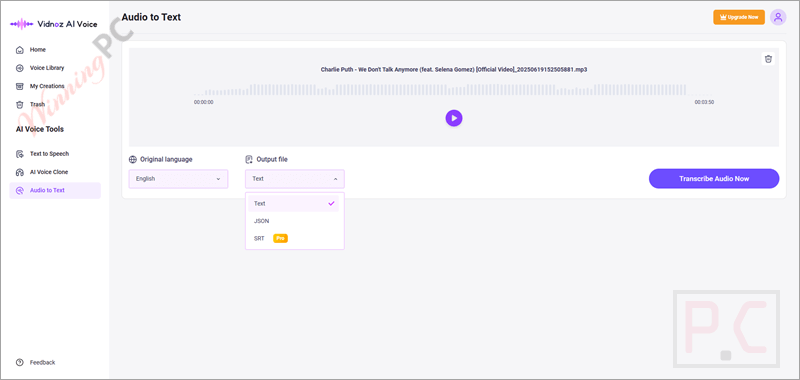The width and height of the screenshot is (800, 380).
Task: Click the Original language label
Action: [166, 159]
